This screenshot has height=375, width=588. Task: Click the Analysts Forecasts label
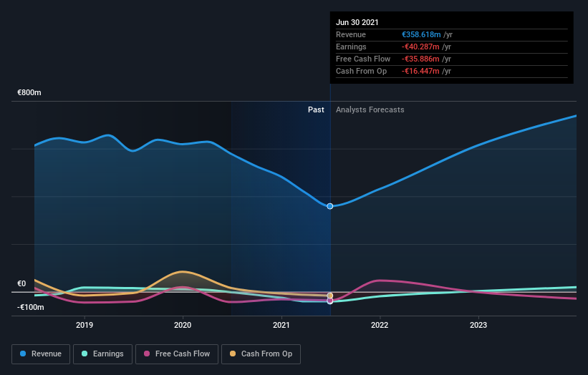tap(370, 109)
